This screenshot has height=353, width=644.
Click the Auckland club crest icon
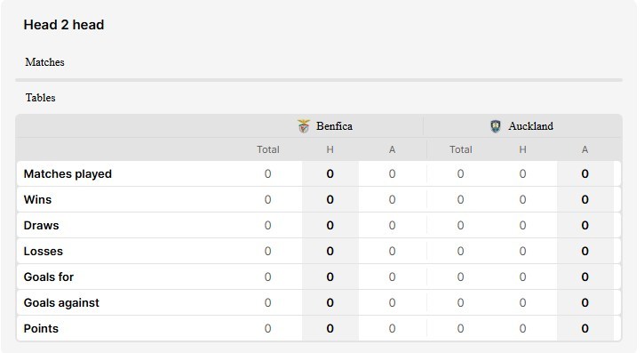point(496,126)
